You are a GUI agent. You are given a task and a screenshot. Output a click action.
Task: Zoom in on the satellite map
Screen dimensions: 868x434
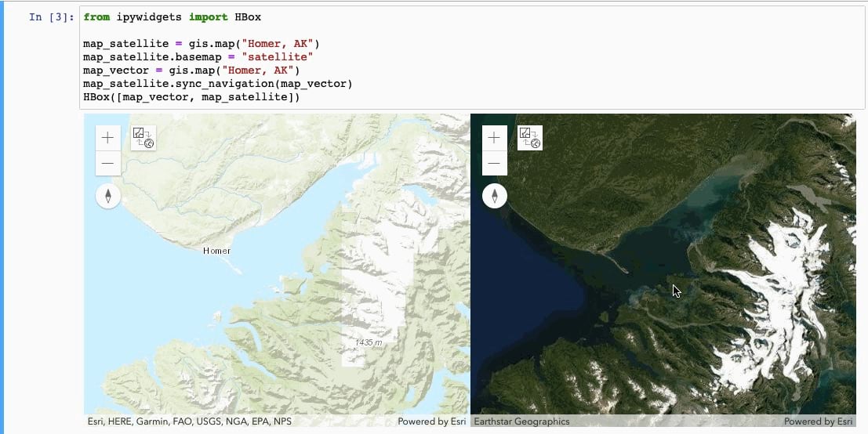pos(494,138)
